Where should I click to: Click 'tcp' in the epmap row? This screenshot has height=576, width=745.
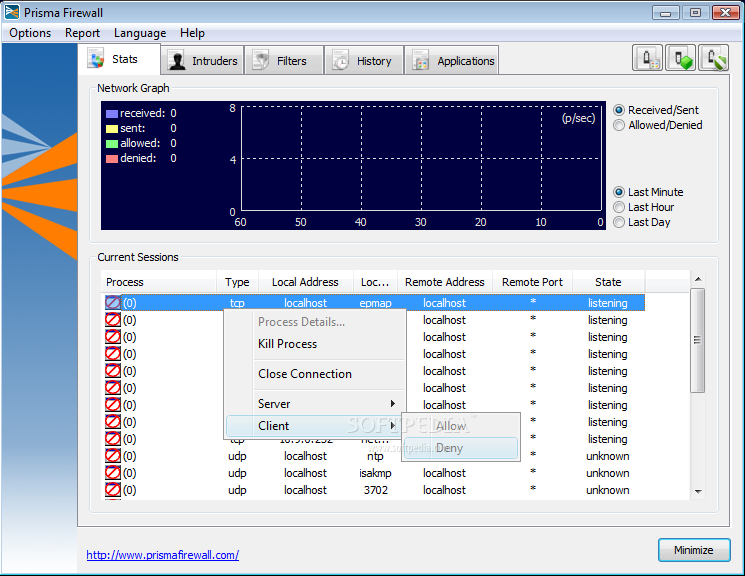(x=237, y=303)
